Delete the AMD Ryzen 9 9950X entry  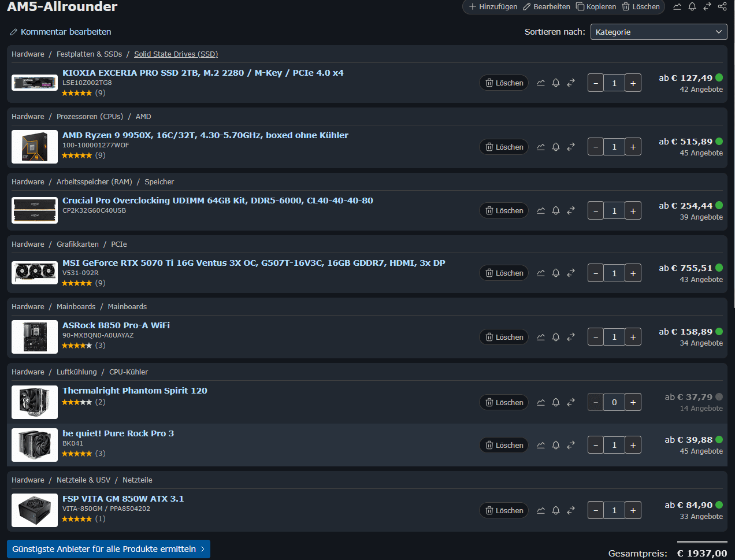point(504,147)
